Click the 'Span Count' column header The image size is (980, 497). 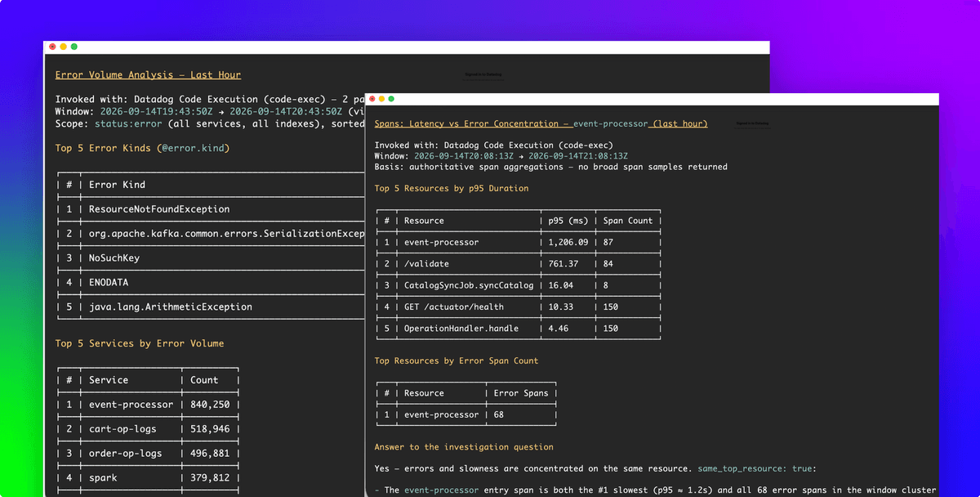[628, 221]
